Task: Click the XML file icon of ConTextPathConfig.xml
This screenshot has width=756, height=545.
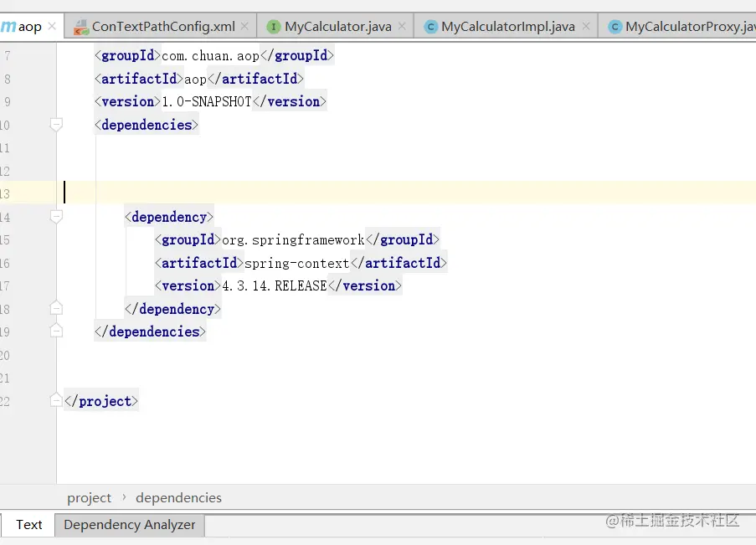Action: click(x=81, y=27)
